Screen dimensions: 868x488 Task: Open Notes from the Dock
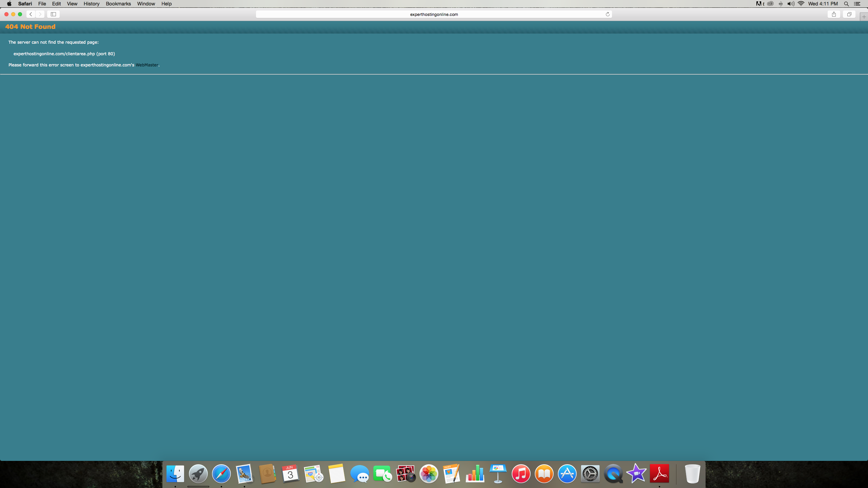(x=337, y=473)
